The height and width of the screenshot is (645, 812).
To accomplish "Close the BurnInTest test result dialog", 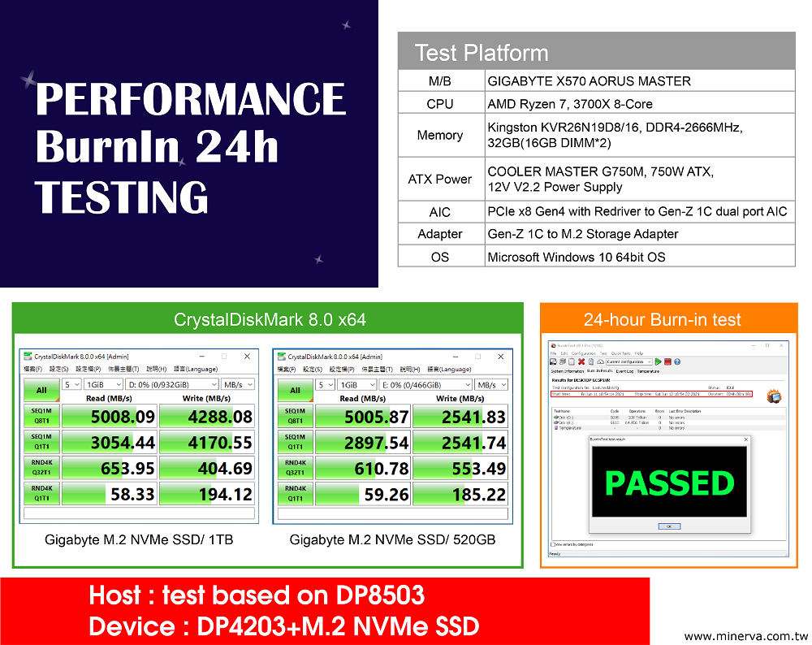I will pyautogui.click(x=745, y=439).
